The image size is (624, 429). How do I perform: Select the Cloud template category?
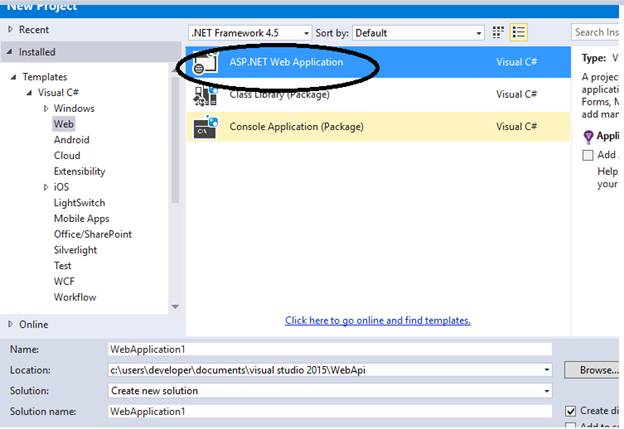[x=67, y=156]
